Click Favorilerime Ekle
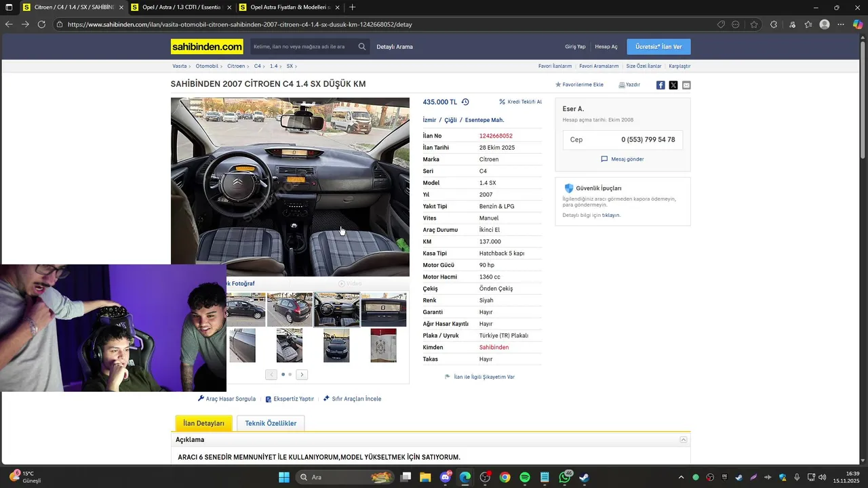This screenshot has width=868, height=488. coord(579,85)
